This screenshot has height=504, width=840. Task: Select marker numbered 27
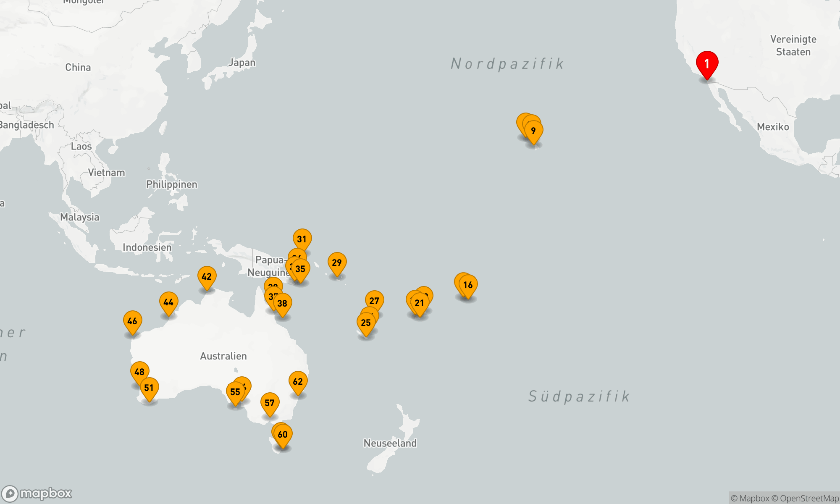374,301
